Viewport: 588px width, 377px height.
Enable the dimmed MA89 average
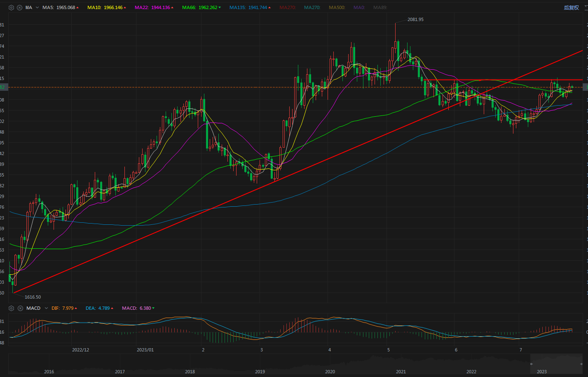point(380,7)
